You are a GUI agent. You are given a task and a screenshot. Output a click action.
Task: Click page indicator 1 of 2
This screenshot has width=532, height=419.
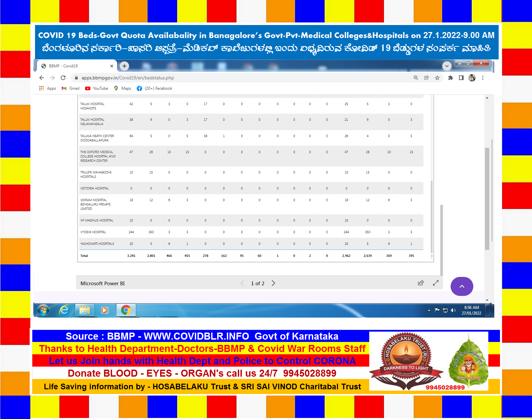click(258, 283)
